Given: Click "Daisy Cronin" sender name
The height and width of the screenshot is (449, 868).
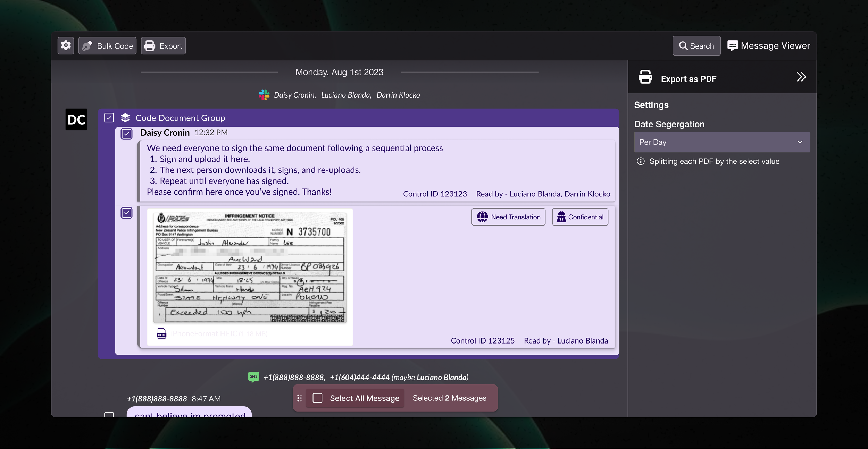Looking at the screenshot, I should point(165,133).
